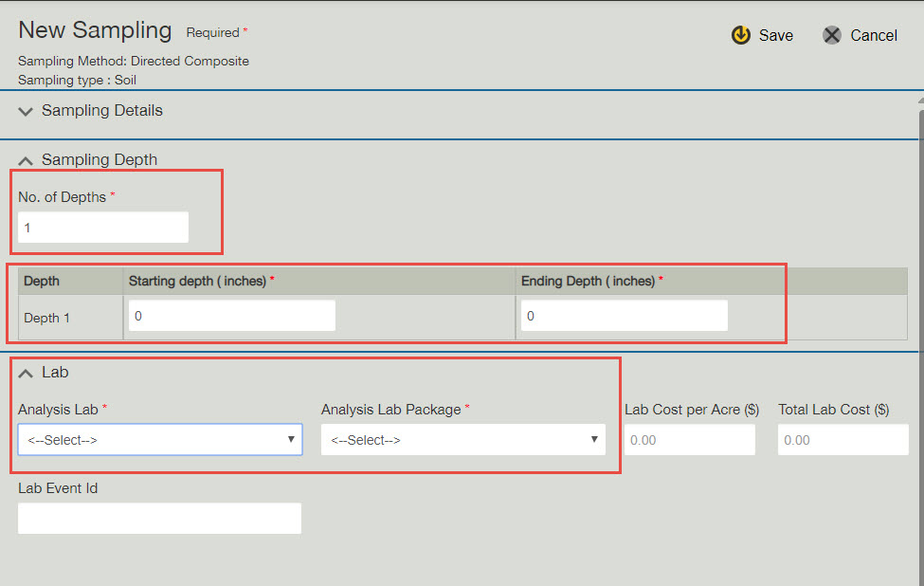Open the Analysis Lab Package select menu
Screen dimensions: 924x586
pyautogui.click(x=463, y=439)
